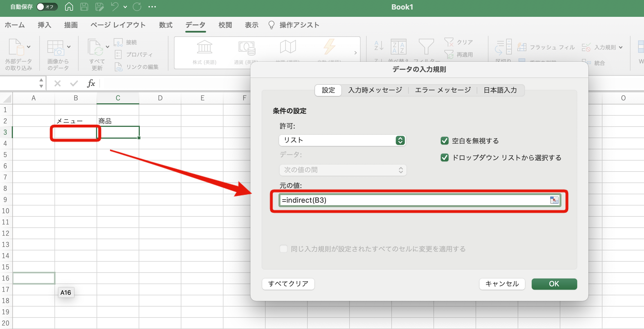The height and width of the screenshot is (329, 644).
Task: Switch to the エラー メッセージ tab
Action: [443, 90]
